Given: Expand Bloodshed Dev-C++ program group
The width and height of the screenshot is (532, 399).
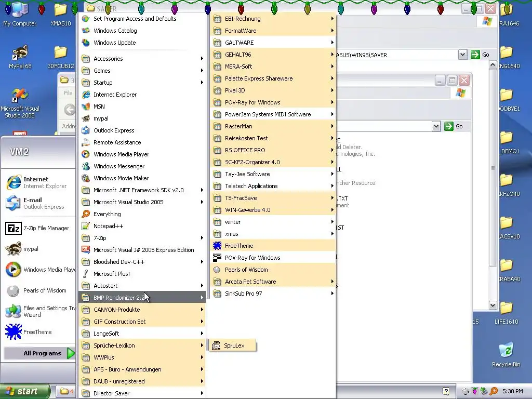Looking at the screenshot, I should click(x=142, y=262).
